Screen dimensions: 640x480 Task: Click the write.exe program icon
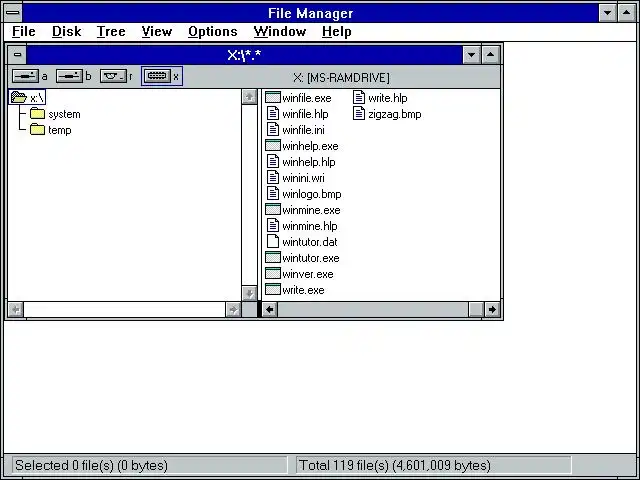click(273, 290)
